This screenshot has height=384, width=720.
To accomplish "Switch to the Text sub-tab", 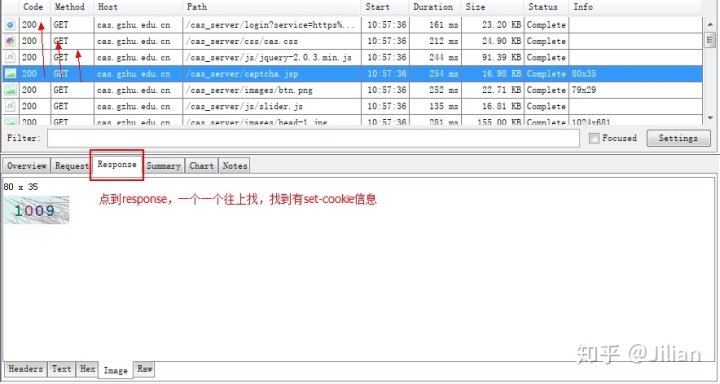I will (x=62, y=369).
